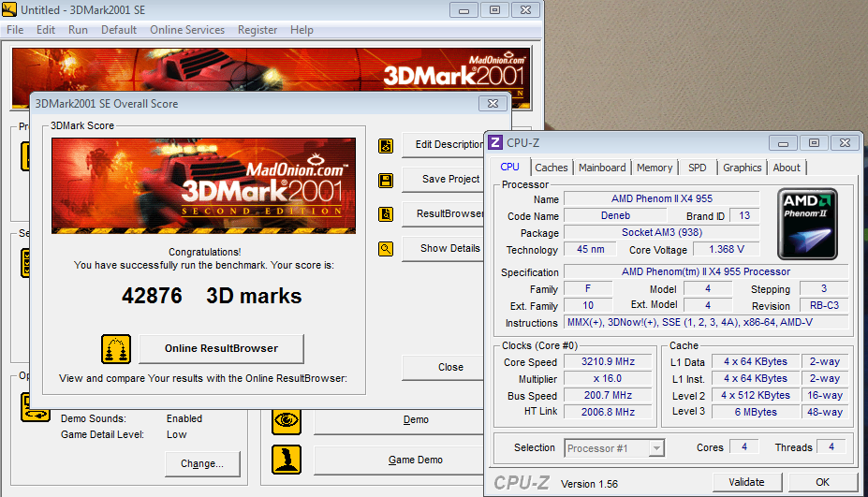Switch to the Mainboard tab

[x=602, y=168]
